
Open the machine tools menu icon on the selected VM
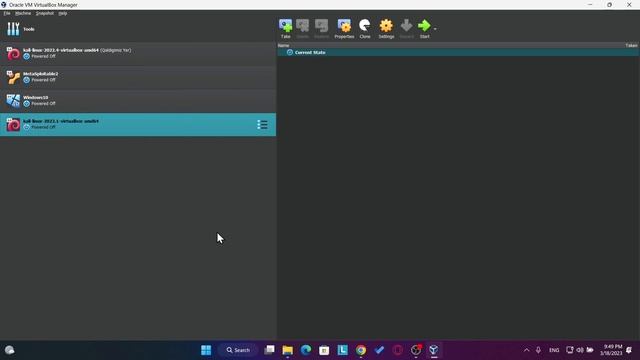pyautogui.click(x=262, y=124)
